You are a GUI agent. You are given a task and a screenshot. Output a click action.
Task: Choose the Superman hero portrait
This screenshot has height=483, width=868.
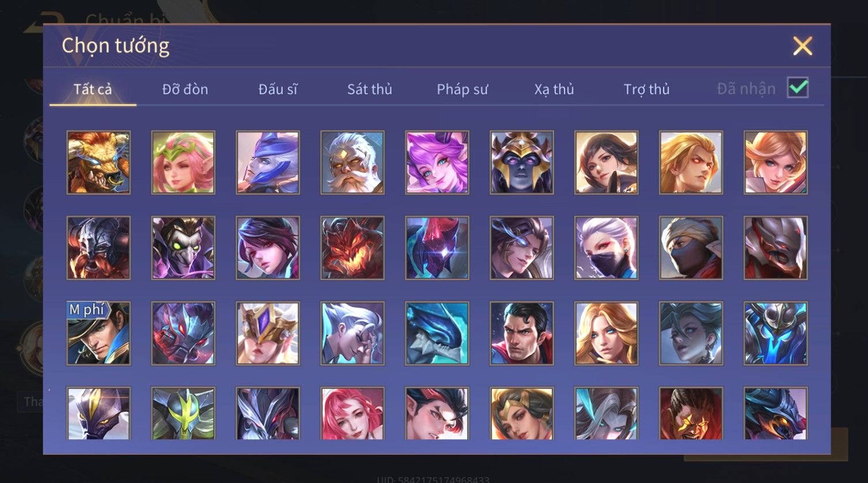point(522,333)
